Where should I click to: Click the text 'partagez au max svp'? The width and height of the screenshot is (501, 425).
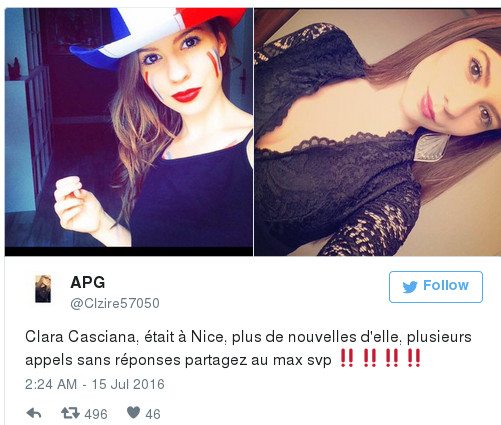[258, 360]
